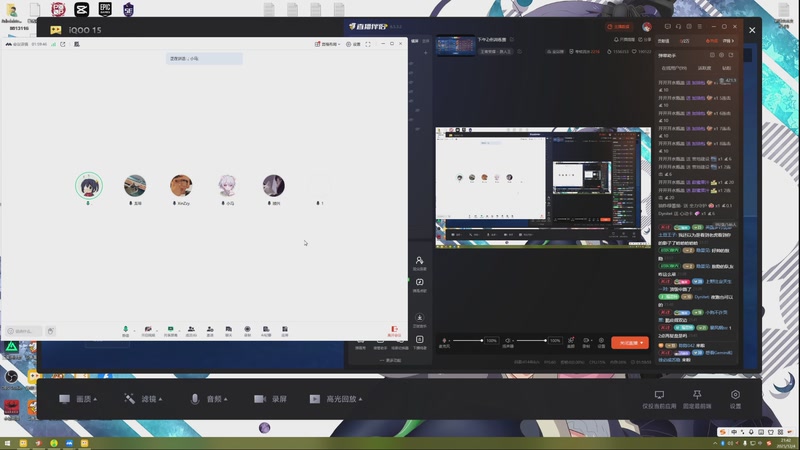Click the orange 关闭直播 end stream button

630,343
